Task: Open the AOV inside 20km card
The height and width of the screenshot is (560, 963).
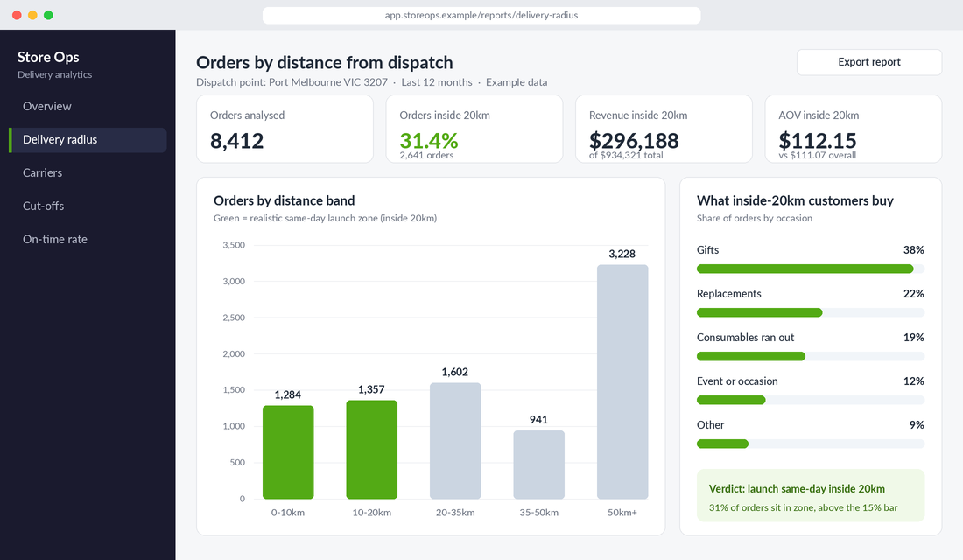Action: (853, 129)
